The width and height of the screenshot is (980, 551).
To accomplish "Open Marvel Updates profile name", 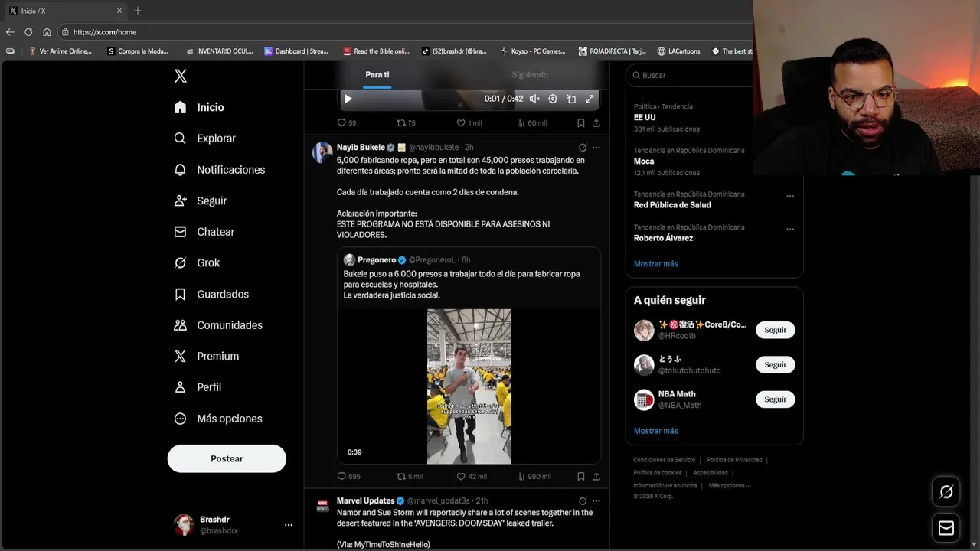I will coord(365,500).
